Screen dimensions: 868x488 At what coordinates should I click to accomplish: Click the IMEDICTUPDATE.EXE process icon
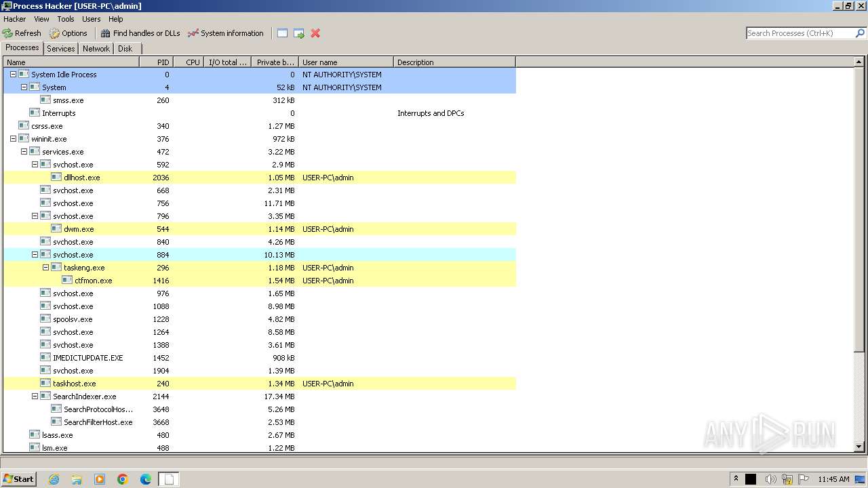[45, 358]
